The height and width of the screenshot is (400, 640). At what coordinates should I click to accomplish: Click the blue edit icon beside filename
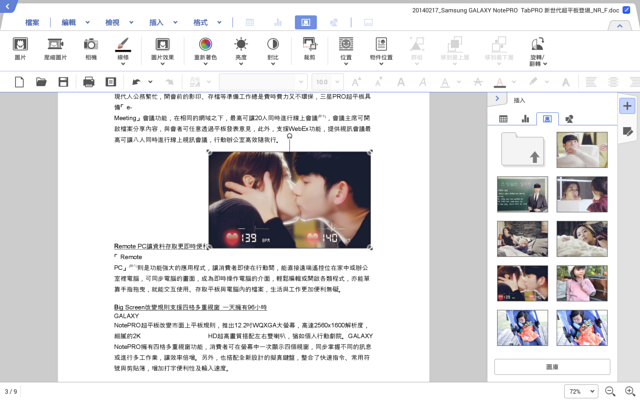click(626, 10)
